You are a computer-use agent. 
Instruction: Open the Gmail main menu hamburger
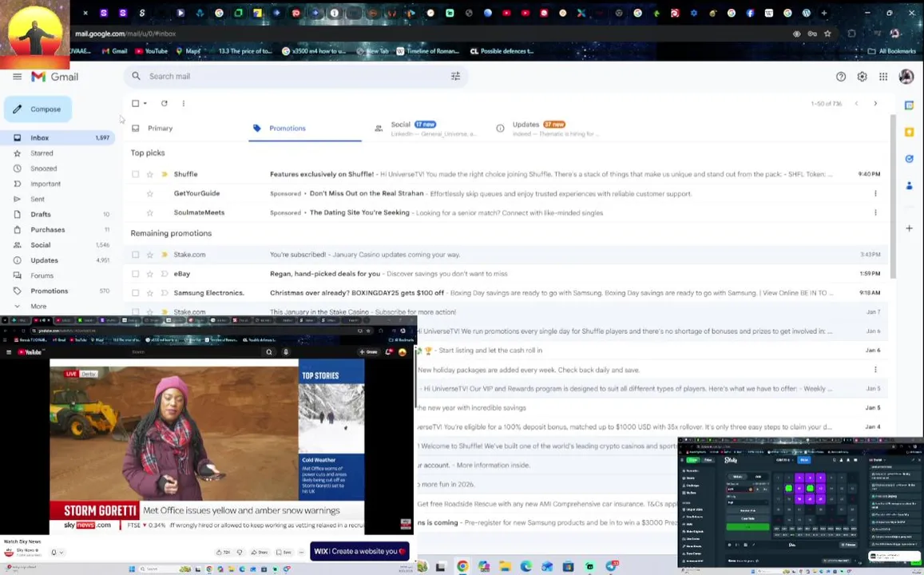[17, 77]
